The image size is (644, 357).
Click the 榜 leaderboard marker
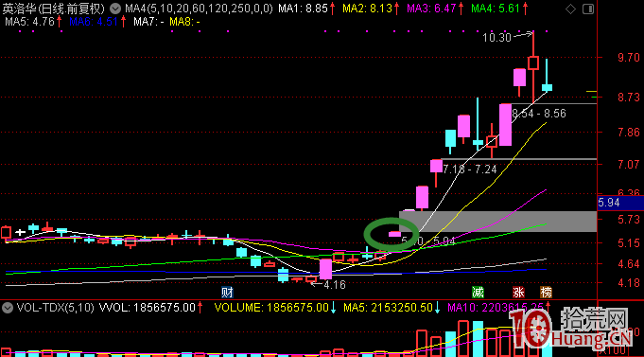coord(546,293)
